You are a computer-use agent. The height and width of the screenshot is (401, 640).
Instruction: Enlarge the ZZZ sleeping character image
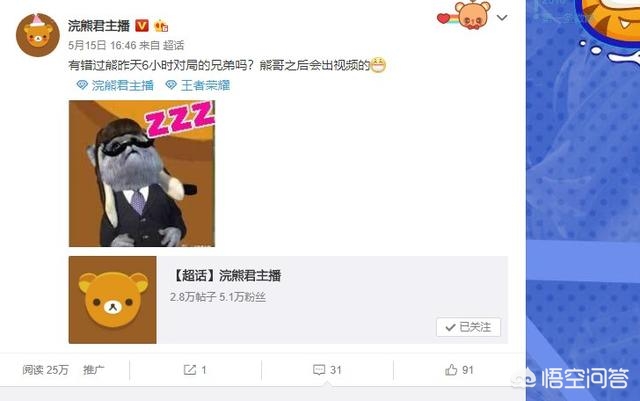point(142,174)
